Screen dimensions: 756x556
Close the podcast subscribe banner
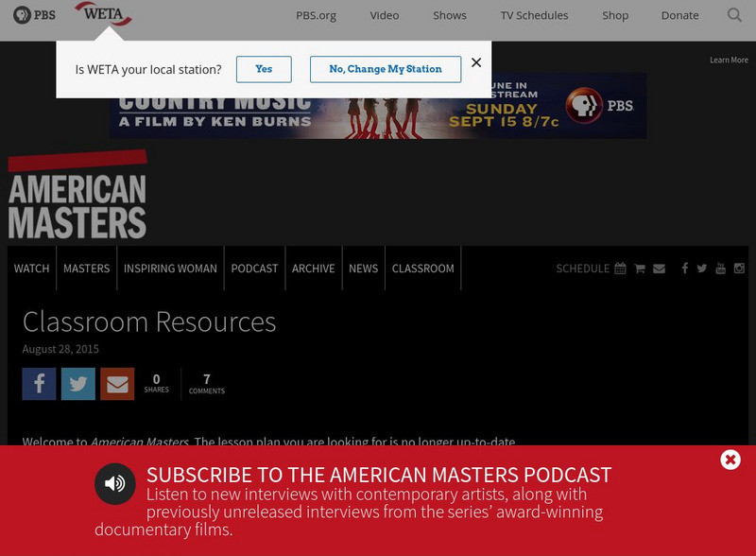(730, 460)
